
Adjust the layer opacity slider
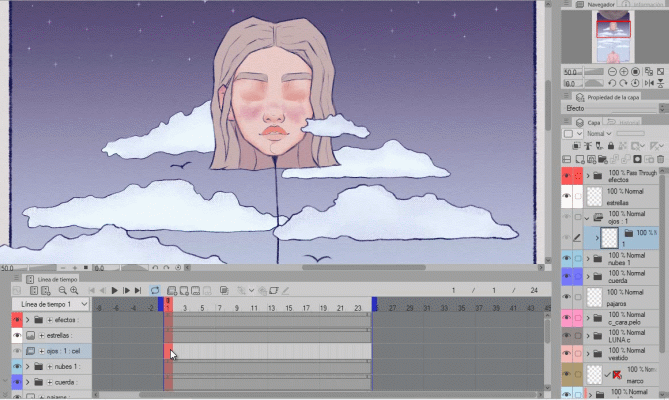pos(630,133)
